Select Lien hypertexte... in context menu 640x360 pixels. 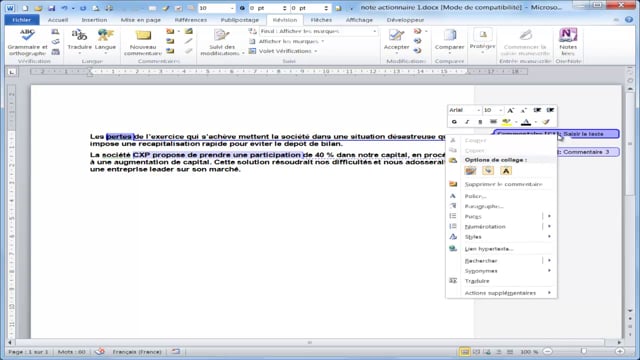click(x=501, y=249)
